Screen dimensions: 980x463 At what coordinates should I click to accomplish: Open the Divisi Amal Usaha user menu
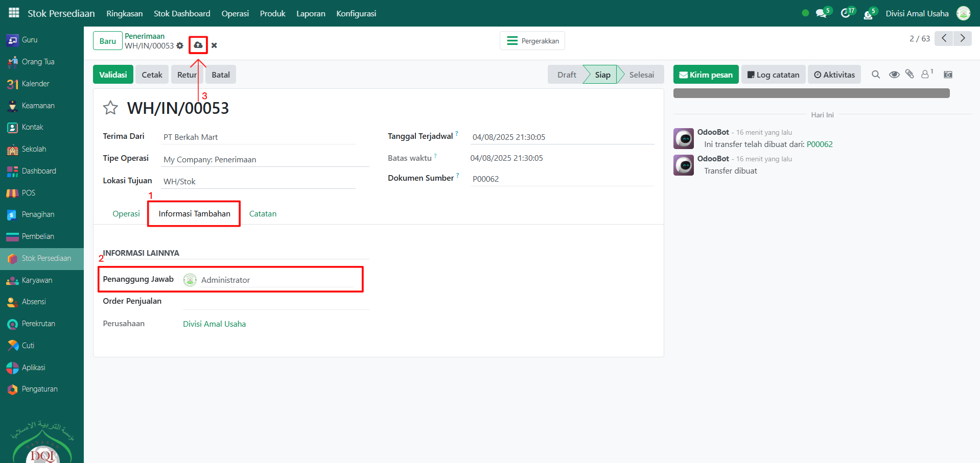[x=917, y=13]
